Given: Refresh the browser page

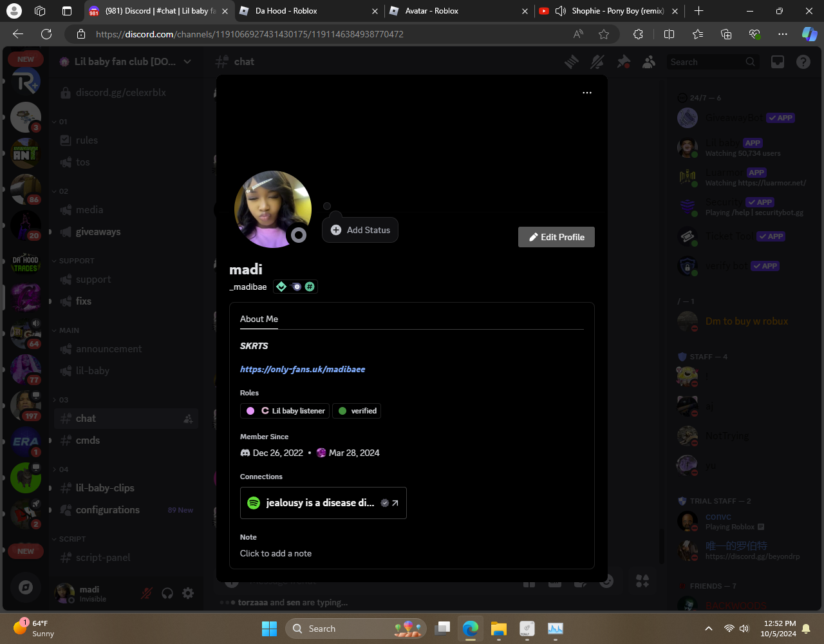Looking at the screenshot, I should pos(46,34).
